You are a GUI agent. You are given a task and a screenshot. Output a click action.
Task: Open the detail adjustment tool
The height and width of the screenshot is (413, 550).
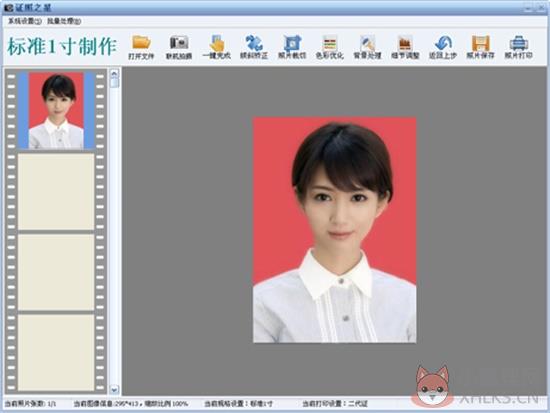point(405,43)
